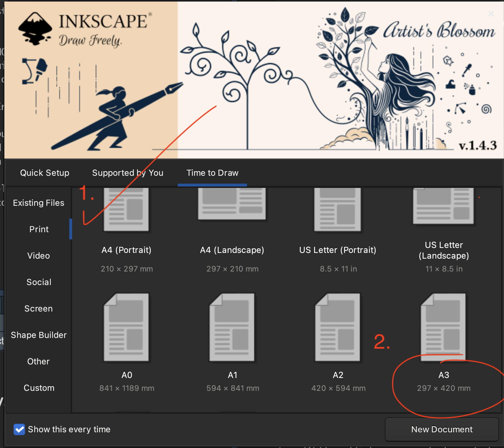Image resolution: width=504 pixels, height=448 pixels.
Task: Choose the A4 (Landscape) template icon
Action: click(x=232, y=204)
